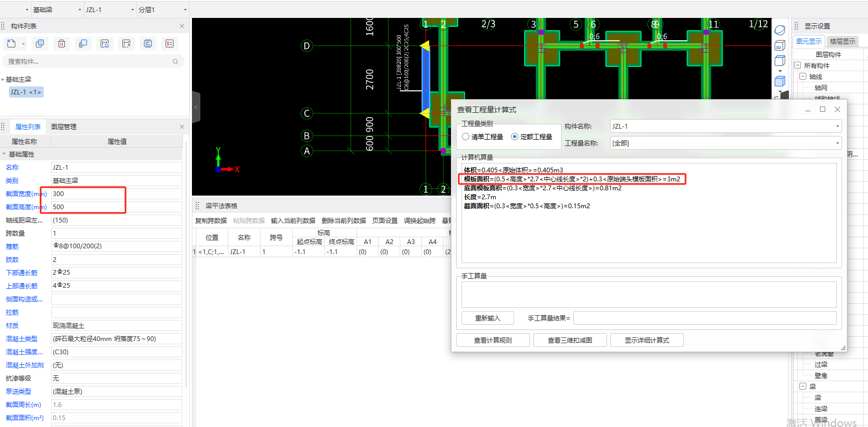Click the save component to library icon
868x427 pixels.
point(105,44)
